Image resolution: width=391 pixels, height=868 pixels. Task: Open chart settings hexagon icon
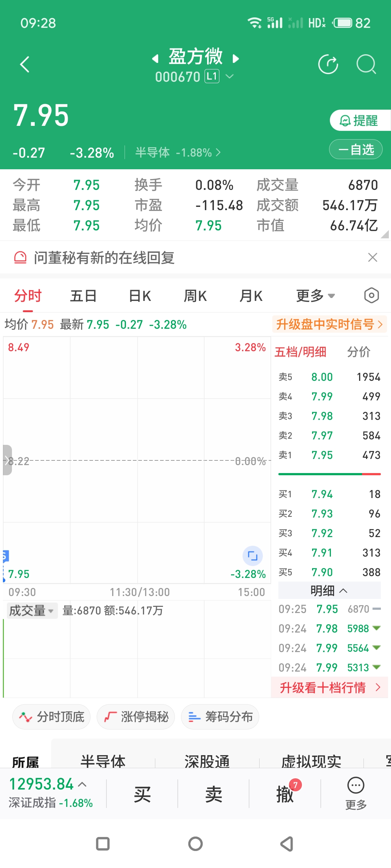371,295
